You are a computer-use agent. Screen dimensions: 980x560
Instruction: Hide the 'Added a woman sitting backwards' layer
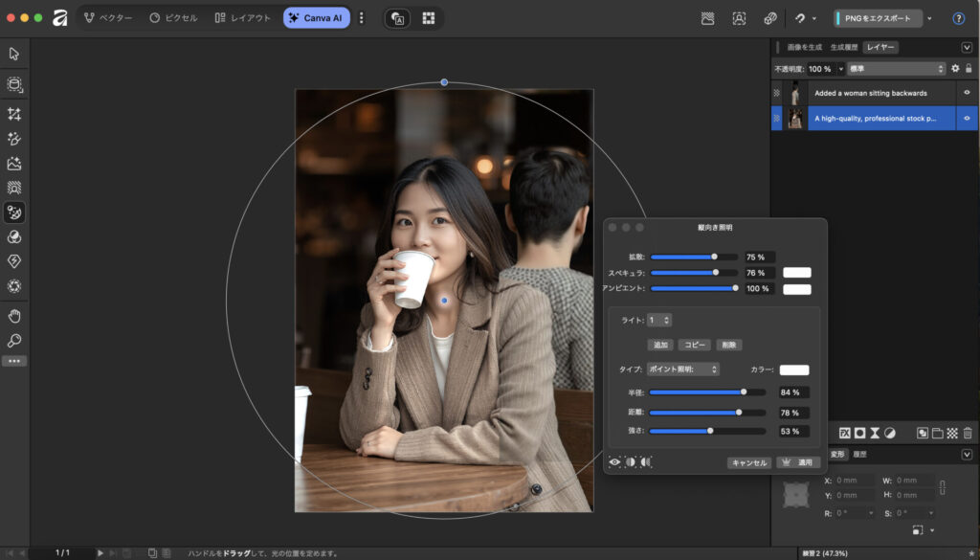967,93
